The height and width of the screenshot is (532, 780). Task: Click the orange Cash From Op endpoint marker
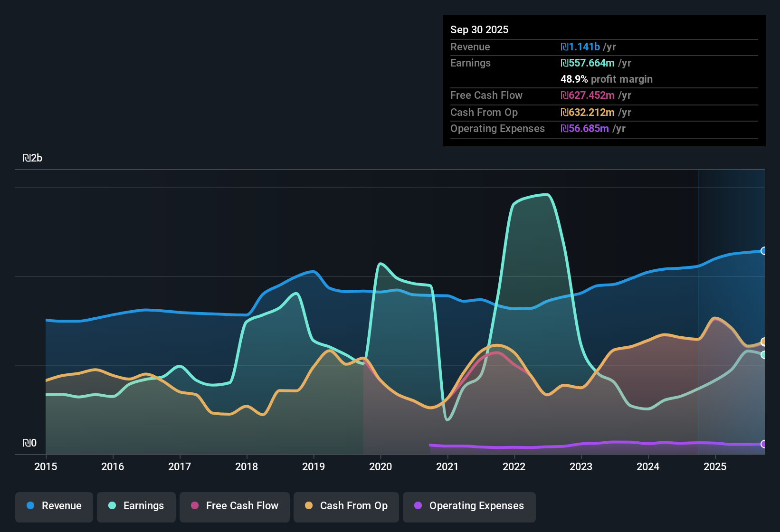click(x=763, y=342)
